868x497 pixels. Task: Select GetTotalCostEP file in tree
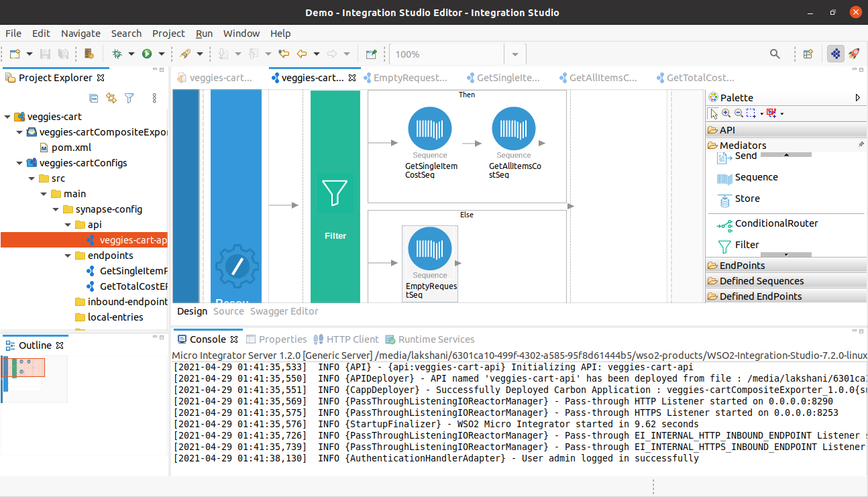coord(133,286)
